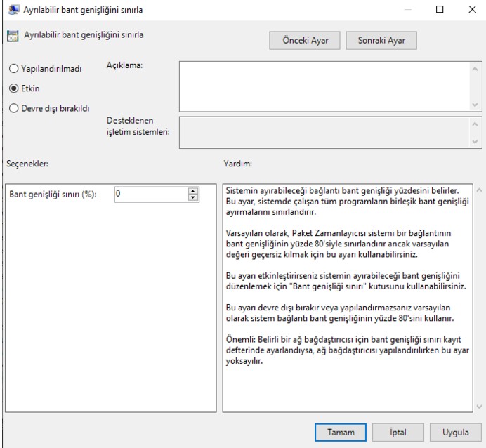Click inside the Açıklama text box
This screenshot has height=448, width=486.
(324, 86)
